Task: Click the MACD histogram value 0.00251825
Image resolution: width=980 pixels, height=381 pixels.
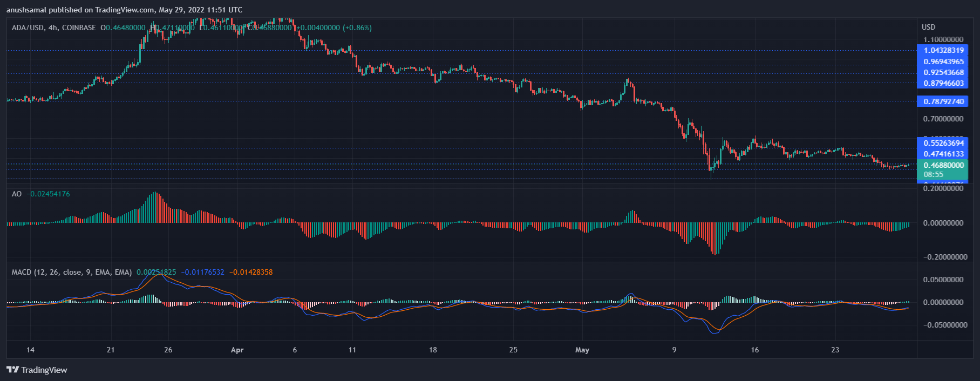Action: click(156, 272)
